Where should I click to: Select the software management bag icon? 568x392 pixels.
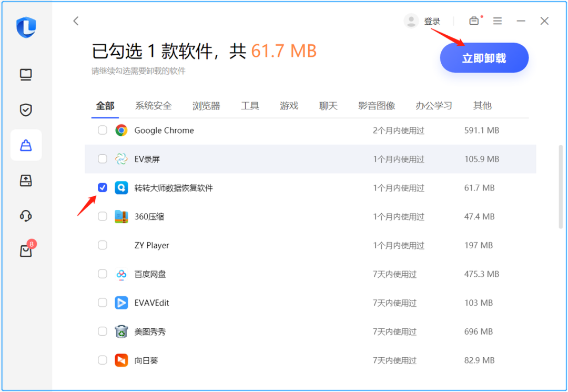[26, 145]
